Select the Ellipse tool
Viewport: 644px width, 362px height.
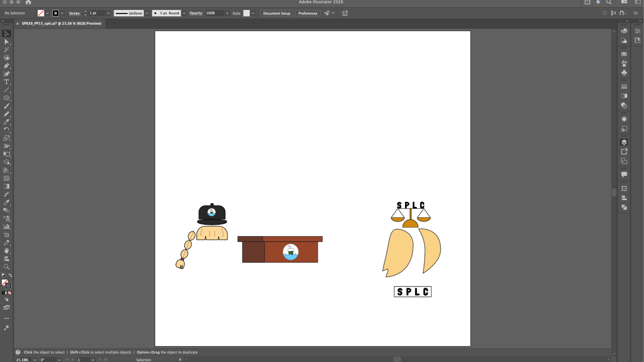[x=6, y=98]
